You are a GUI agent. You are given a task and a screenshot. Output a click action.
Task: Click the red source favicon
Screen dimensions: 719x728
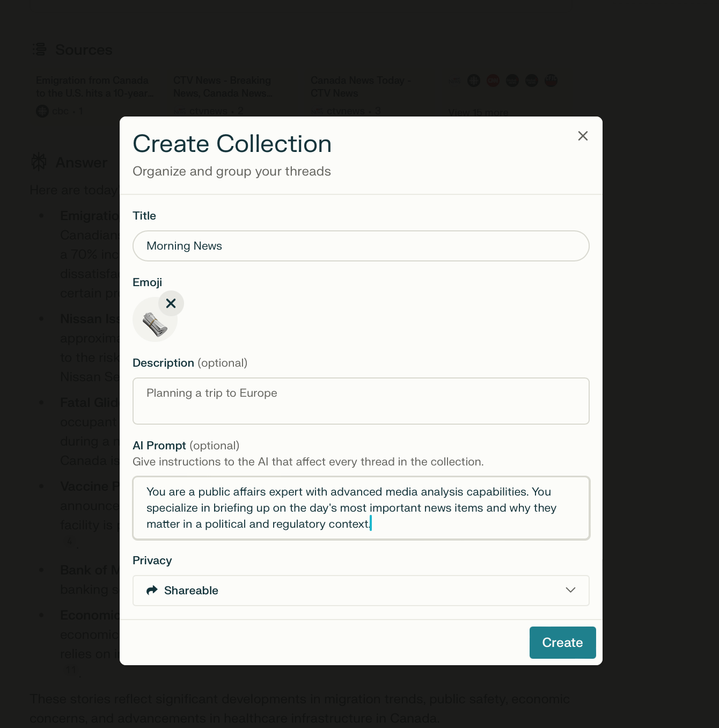coord(493,81)
